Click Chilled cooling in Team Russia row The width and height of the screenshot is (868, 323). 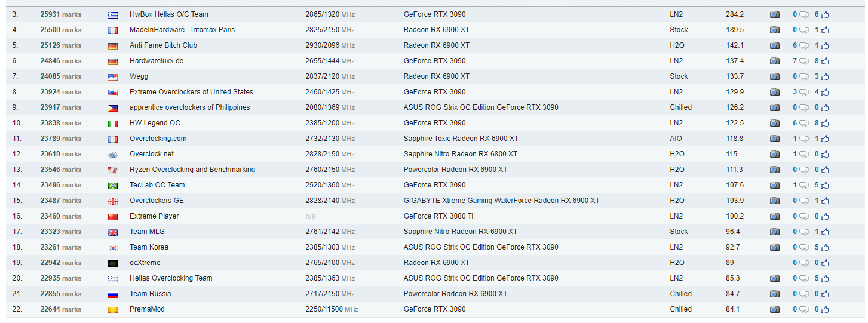point(681,294)
